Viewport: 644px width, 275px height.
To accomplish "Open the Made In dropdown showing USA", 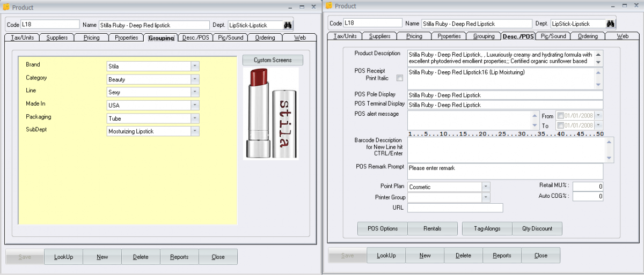I will point(195,105).
